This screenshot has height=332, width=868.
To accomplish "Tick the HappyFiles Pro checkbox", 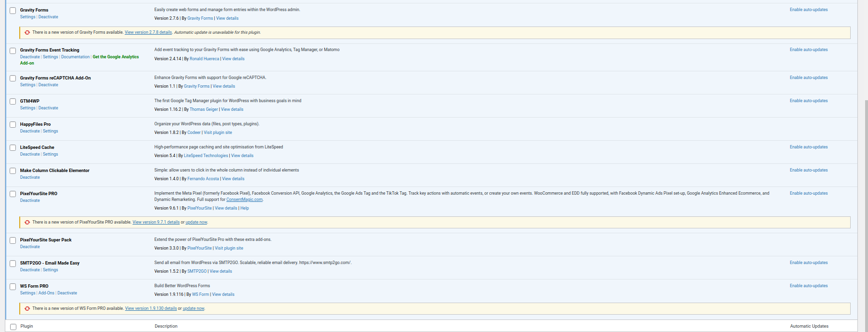I will pos(13,125).
